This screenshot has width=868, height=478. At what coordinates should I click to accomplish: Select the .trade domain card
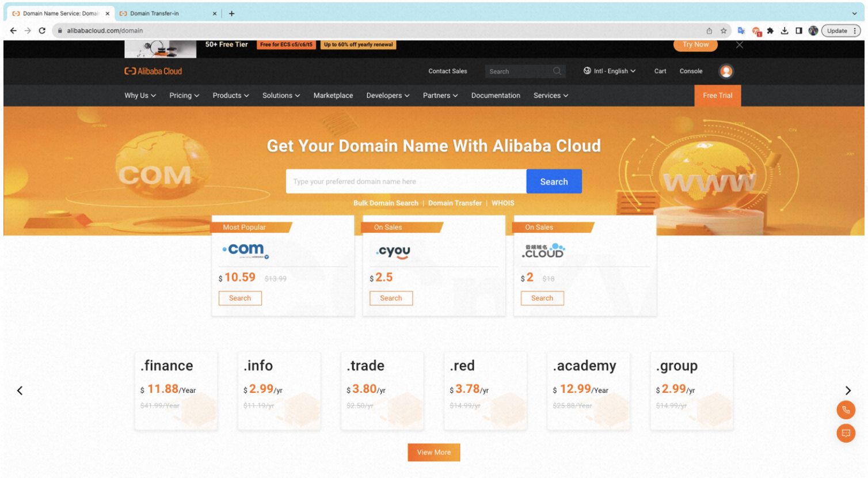(x=382, y=390)
